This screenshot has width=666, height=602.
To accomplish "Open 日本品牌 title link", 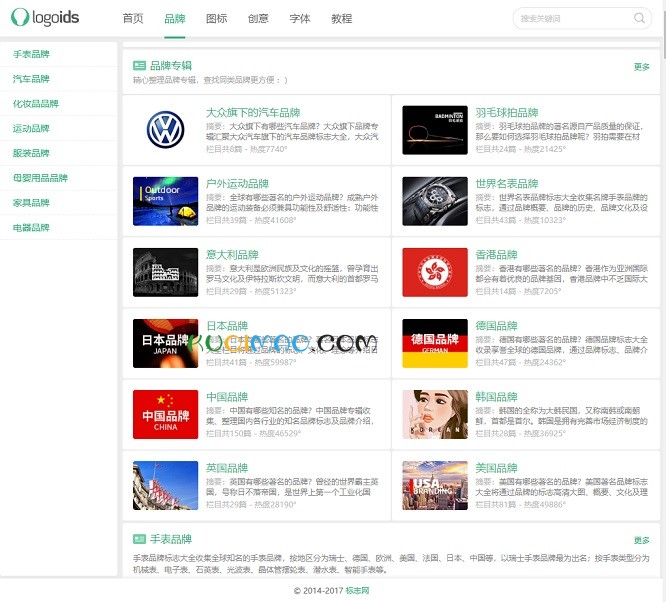I will [227, 326].
